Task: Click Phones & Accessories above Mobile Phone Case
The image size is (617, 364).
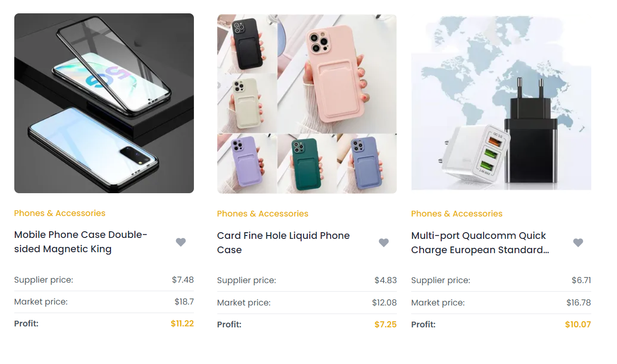Action: click(x=60, y=213)
